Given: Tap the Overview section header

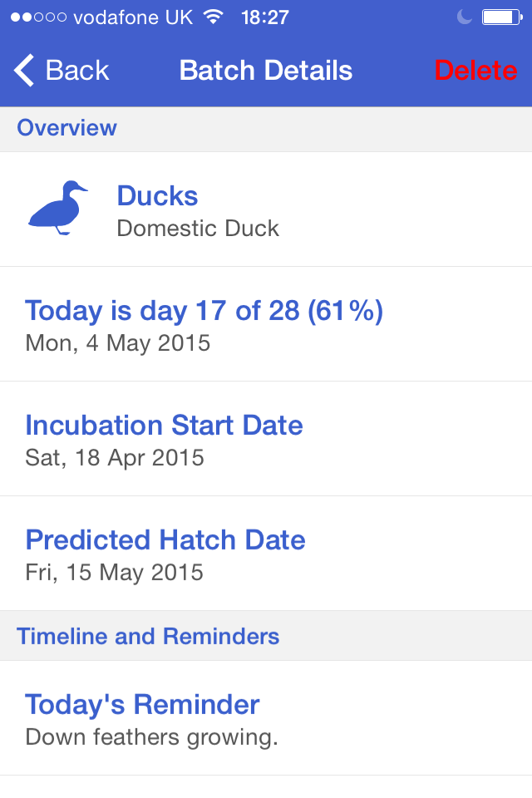Looking at the screenshot, I should click(66, 128).
